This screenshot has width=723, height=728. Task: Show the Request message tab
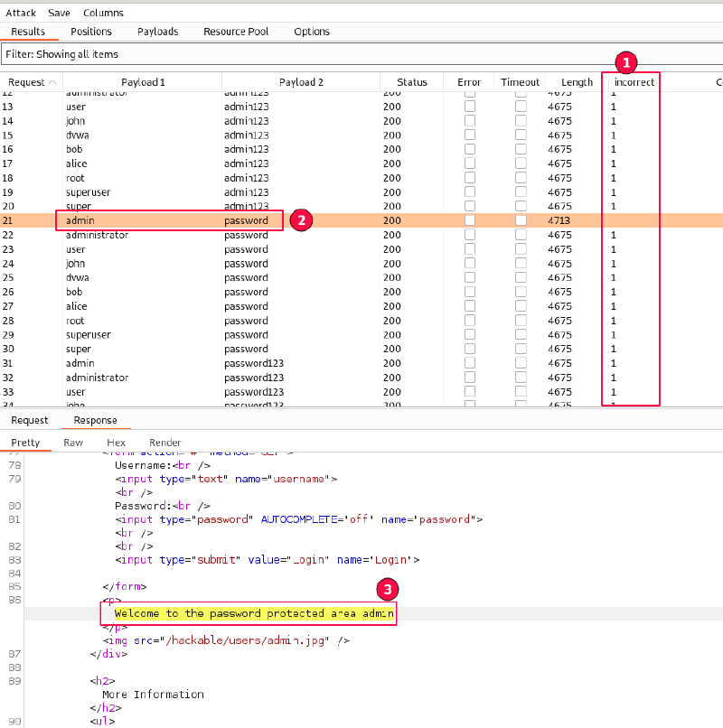tap(30, 420)
